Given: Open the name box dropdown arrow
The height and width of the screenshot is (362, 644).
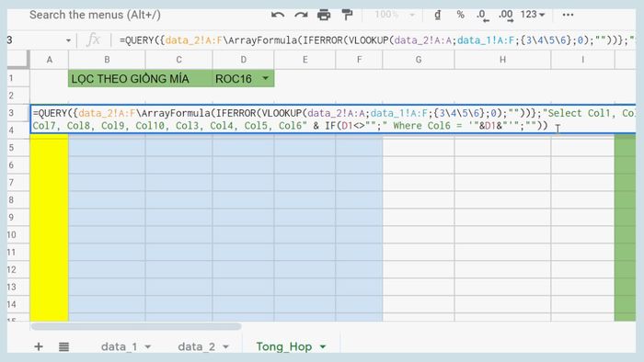Looking at the screenshot, I should pos(68,40).
